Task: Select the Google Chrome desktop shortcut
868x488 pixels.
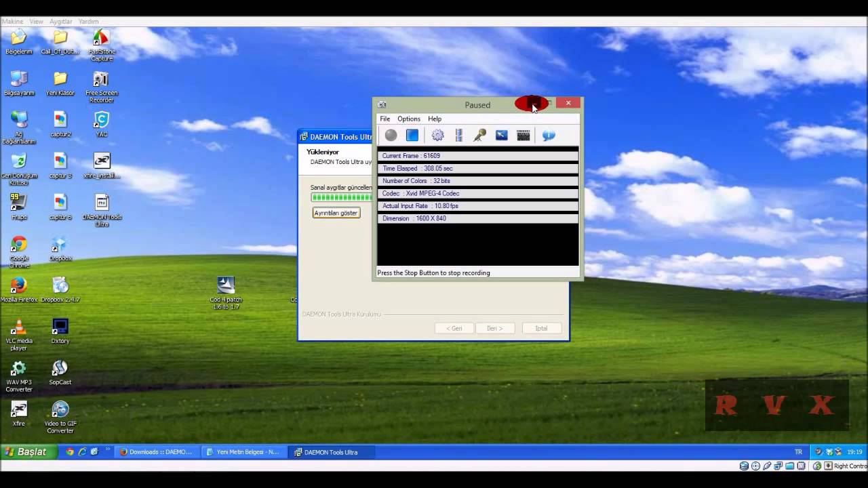Action: (19, 252)
